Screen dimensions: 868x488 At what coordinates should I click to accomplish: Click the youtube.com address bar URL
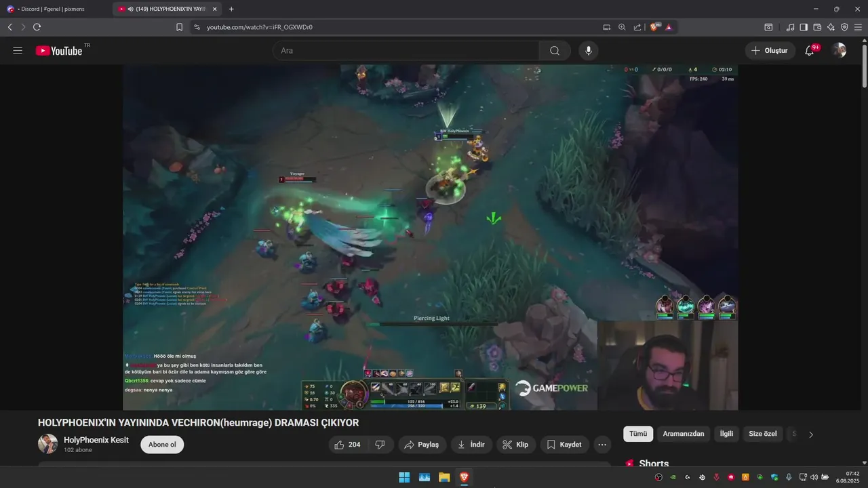coord(260,27)
